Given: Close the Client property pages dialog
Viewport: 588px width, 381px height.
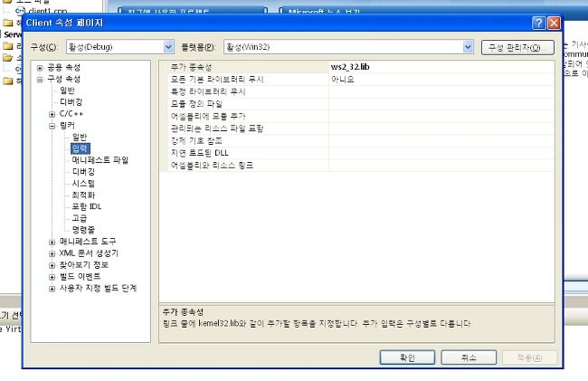Looking at the screenshot, I should click(554, 23).
